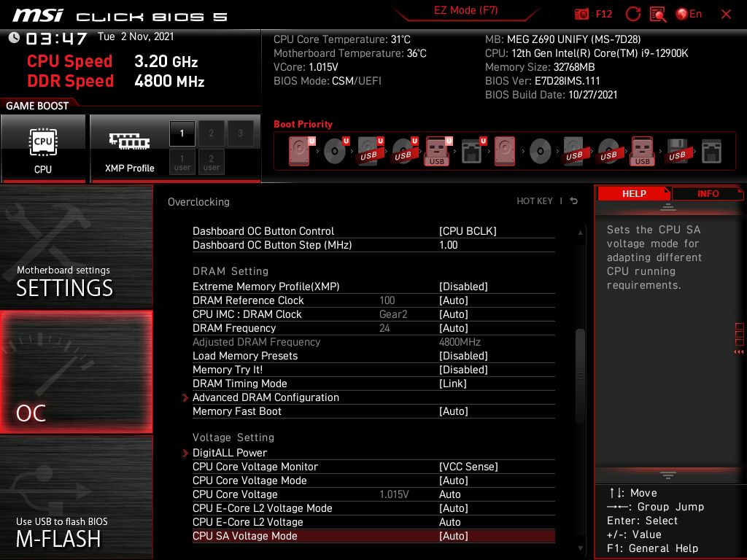Click the HOT KEY label
Screen dimensions: 747x560
(x=535, y=201)
